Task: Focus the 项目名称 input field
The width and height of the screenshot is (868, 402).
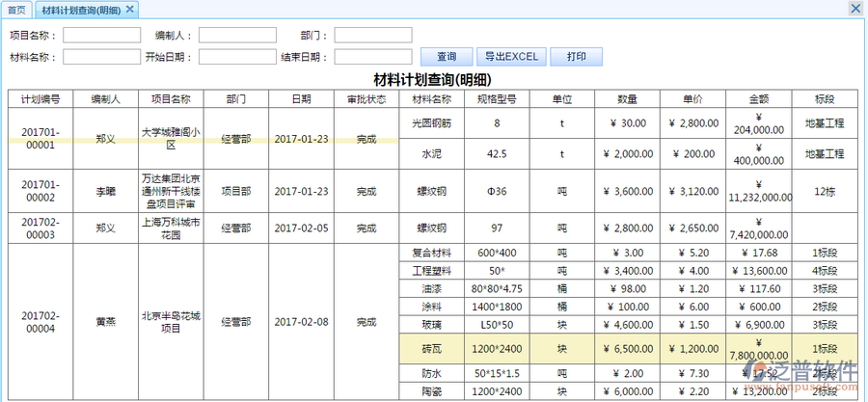Action: 101,36
